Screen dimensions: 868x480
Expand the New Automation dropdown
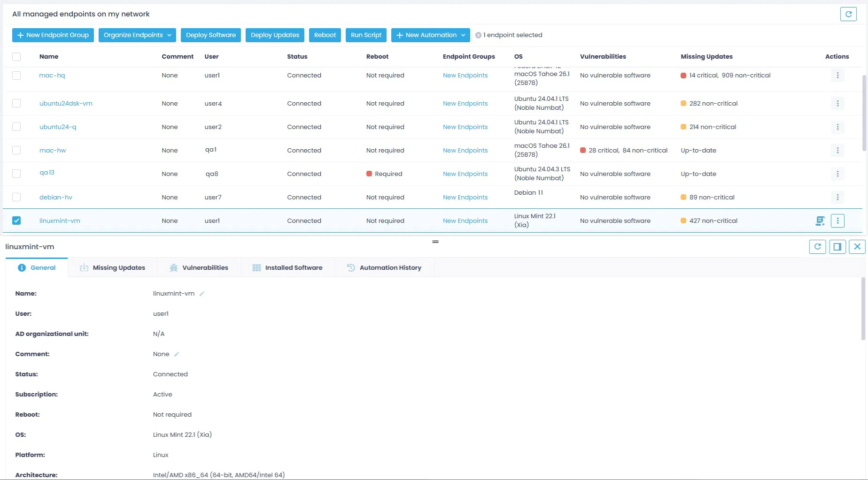click(x=429, y=35)
